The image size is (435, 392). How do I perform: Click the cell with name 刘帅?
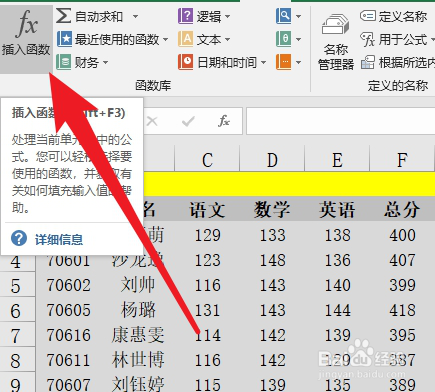[x=138, y=285]
